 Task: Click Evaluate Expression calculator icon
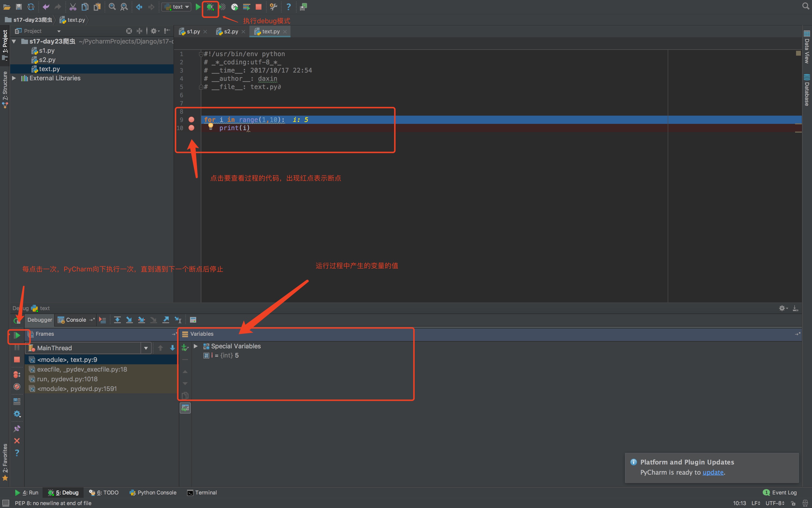click(x=193, y=320)
